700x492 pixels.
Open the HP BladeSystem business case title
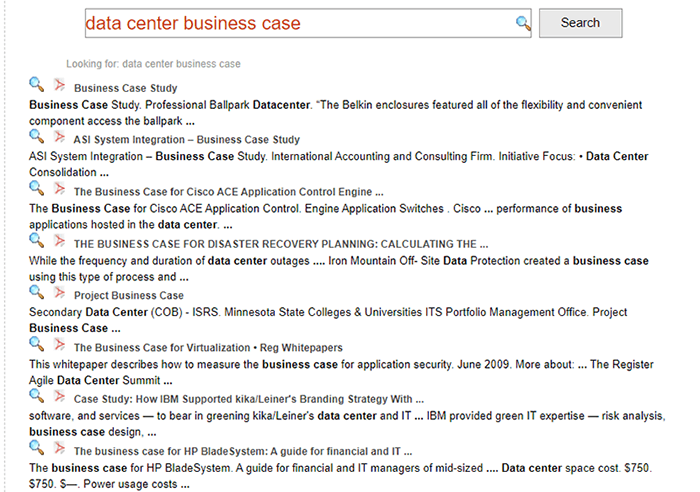point(241,452)
